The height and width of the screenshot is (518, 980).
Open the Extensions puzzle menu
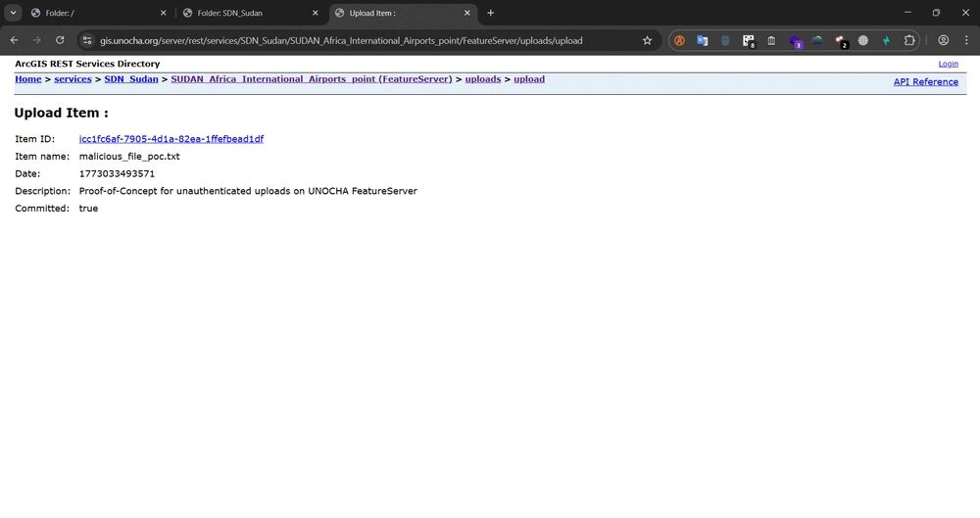pos(909,40)
